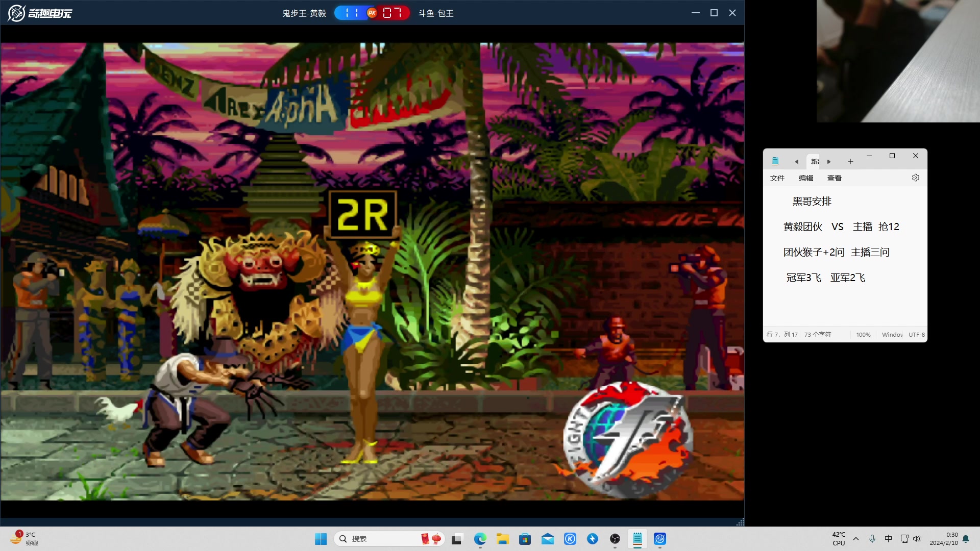
Task: Open Microsoft Store from the taskbar
Action: click(525, 539)
